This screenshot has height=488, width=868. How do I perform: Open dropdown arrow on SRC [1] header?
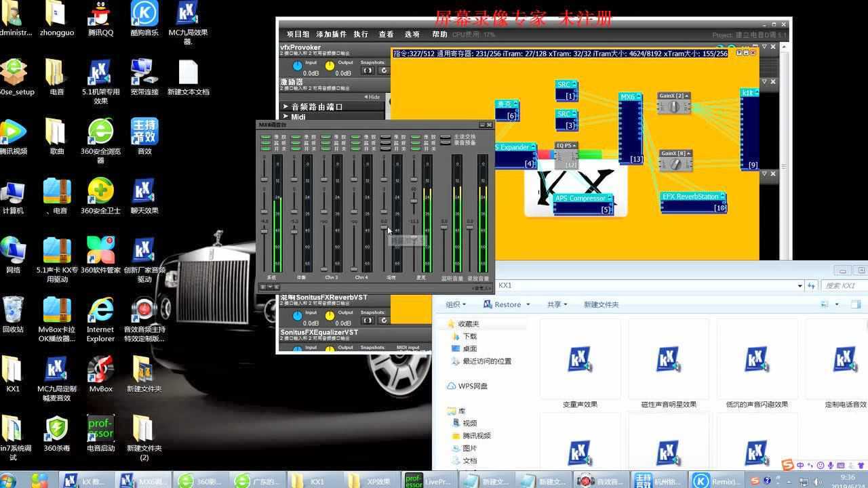(574, 85)
